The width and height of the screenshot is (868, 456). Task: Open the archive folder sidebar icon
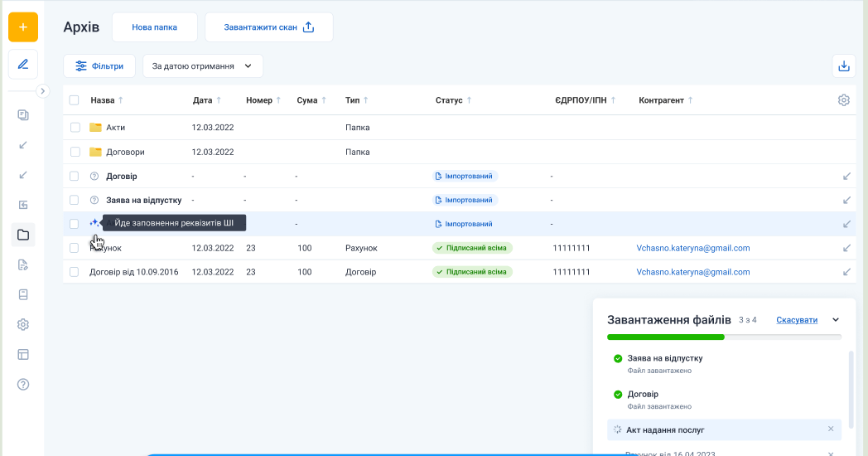[23, 235]
